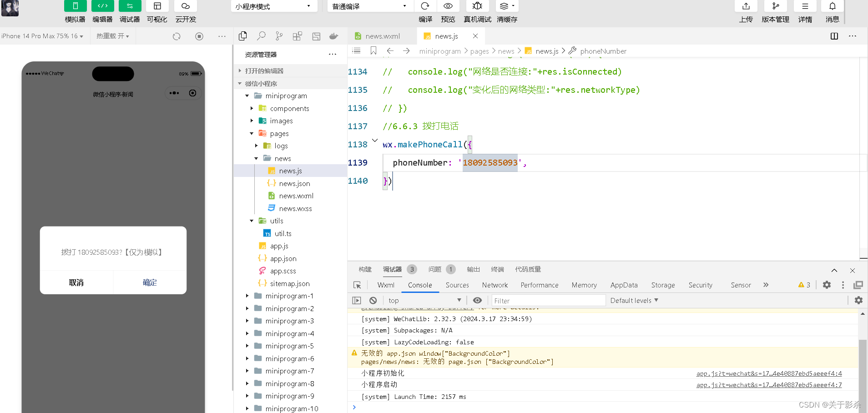Open the app.js source link for 小程序启动
868x413 pixels.
[x=769, y=385]
